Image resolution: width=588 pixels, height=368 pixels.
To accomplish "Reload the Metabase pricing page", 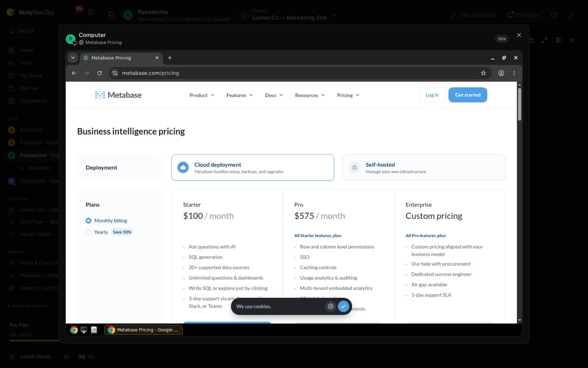I will [x=100, y=73].
